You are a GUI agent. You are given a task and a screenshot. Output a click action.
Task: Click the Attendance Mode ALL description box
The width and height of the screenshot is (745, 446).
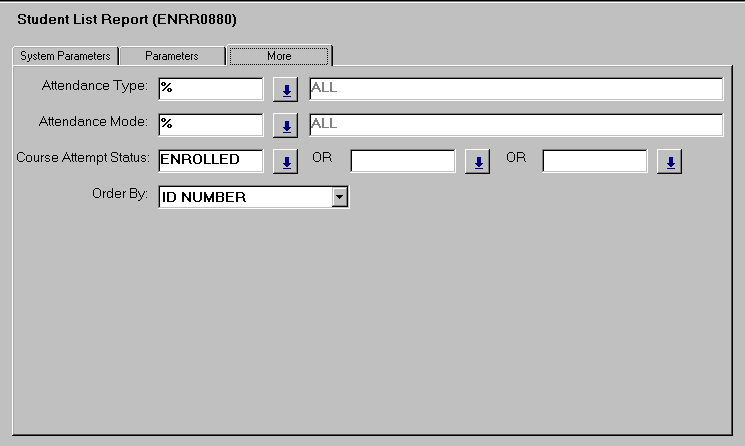(516, 125)
